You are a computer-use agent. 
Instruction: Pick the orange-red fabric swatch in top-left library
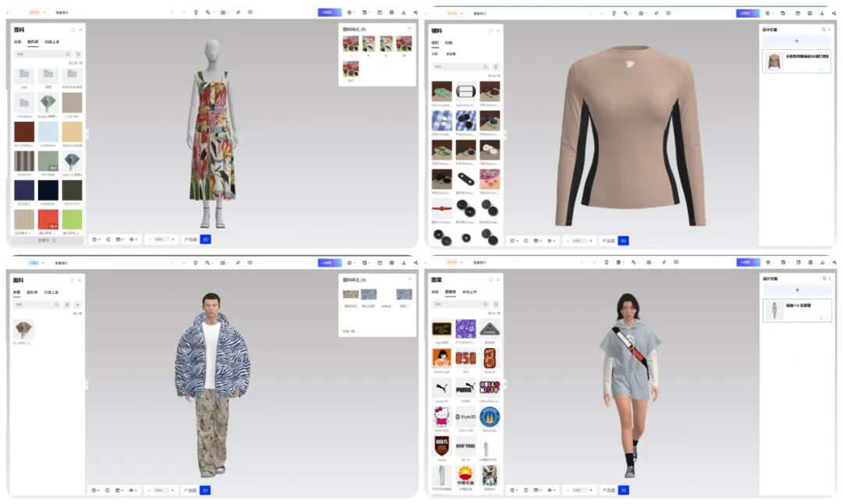(x=48, y=219)
